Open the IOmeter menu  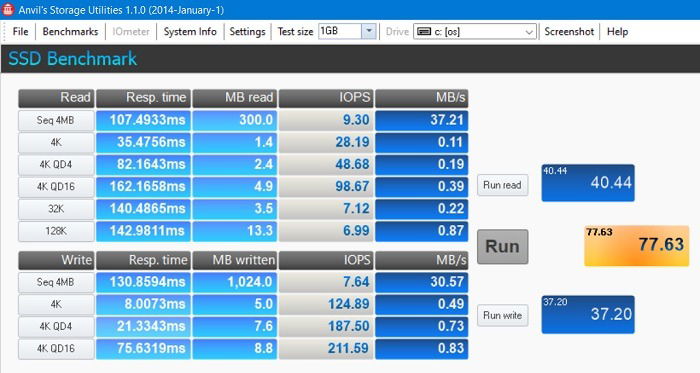[x=131, y=32]
